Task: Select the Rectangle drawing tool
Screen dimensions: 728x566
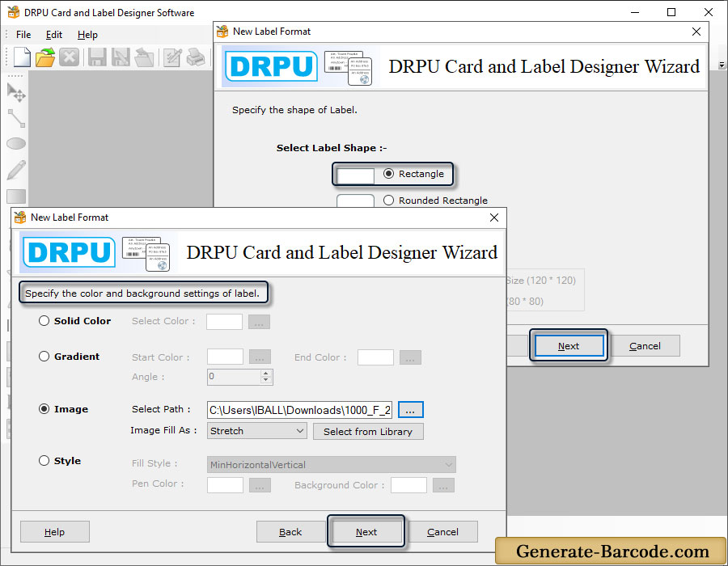Action: coord(16,196)
